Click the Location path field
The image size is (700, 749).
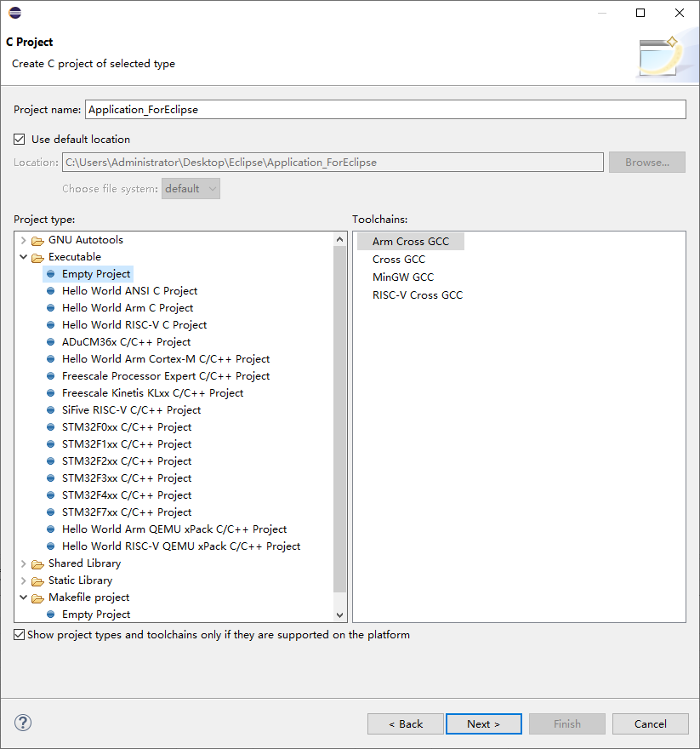[333, 163]
